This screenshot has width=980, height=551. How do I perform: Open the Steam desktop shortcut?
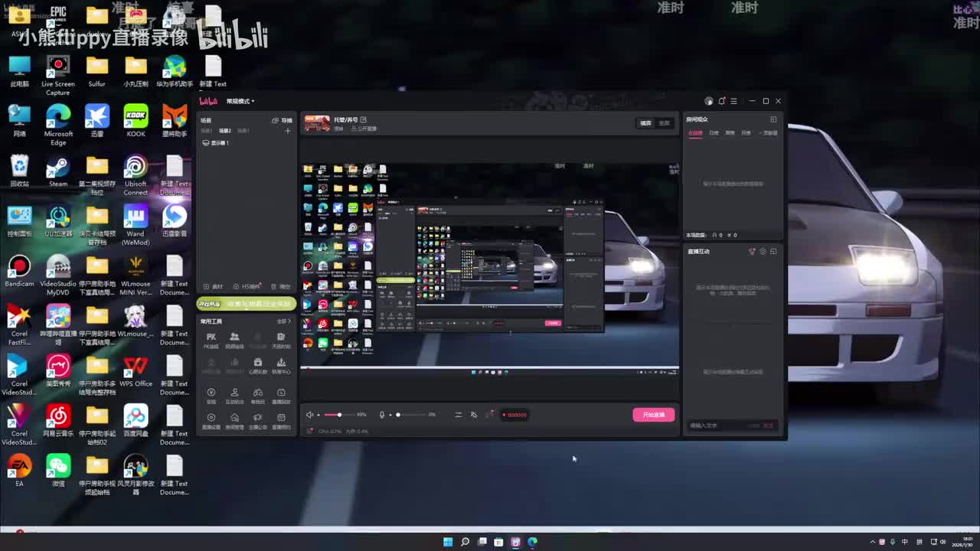pos(58,172)
